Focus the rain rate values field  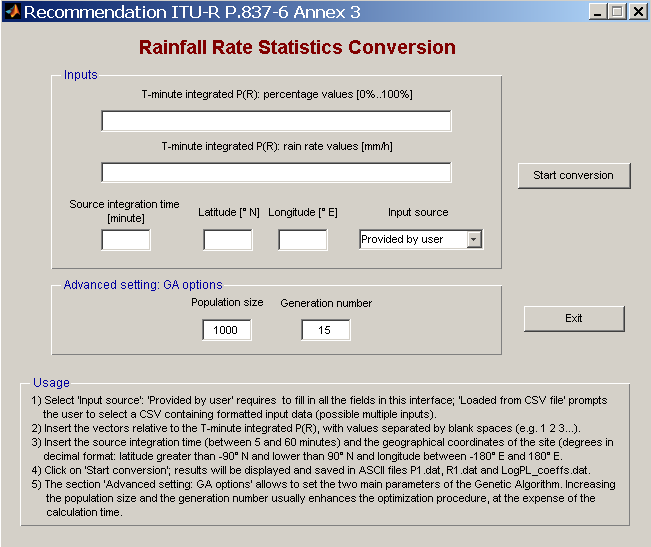276,172
